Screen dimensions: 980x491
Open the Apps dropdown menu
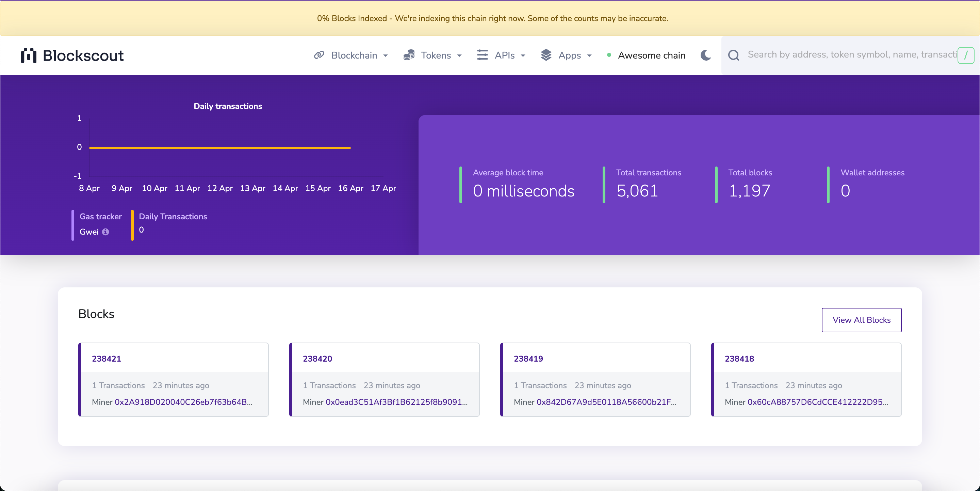pos(570,55)
